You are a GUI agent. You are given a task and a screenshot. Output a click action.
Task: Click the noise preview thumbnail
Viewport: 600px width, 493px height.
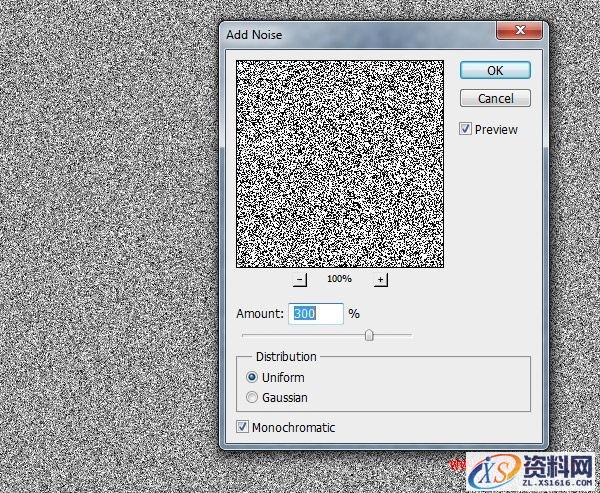339,164
